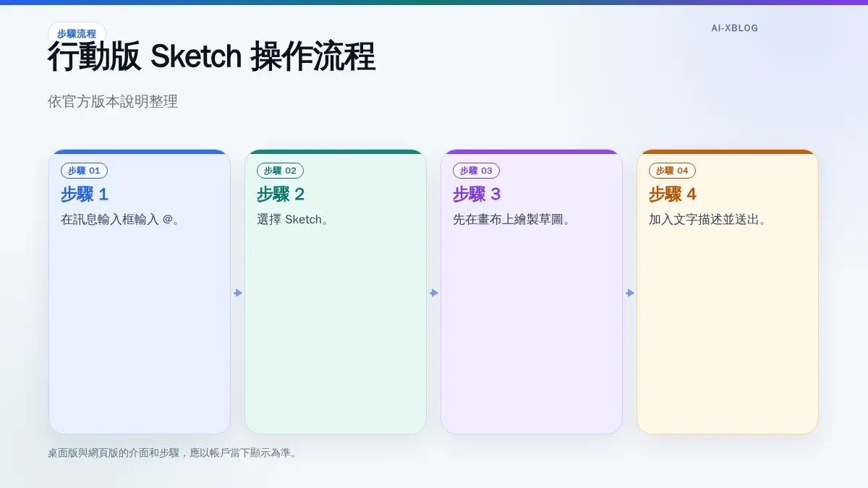Select the green heading 步驟 2
Screen dimensions: 868x488
pyautogui.click(x=281, y=194)
